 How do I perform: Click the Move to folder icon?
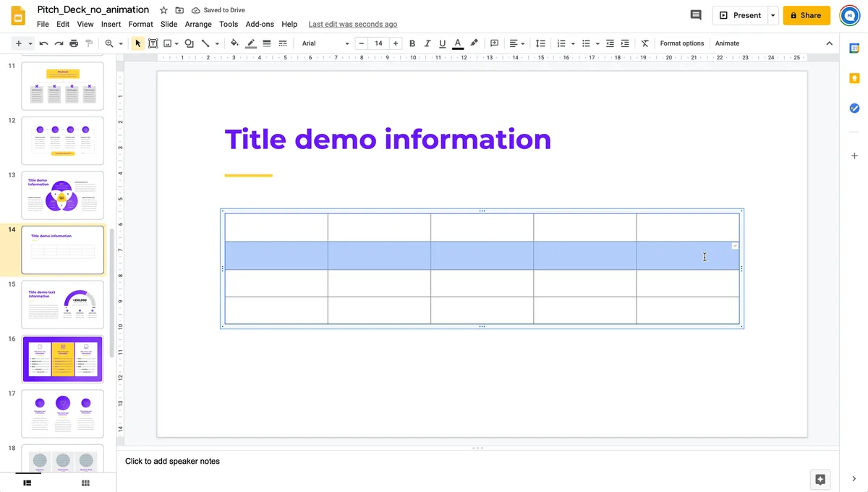click(179, 10)
